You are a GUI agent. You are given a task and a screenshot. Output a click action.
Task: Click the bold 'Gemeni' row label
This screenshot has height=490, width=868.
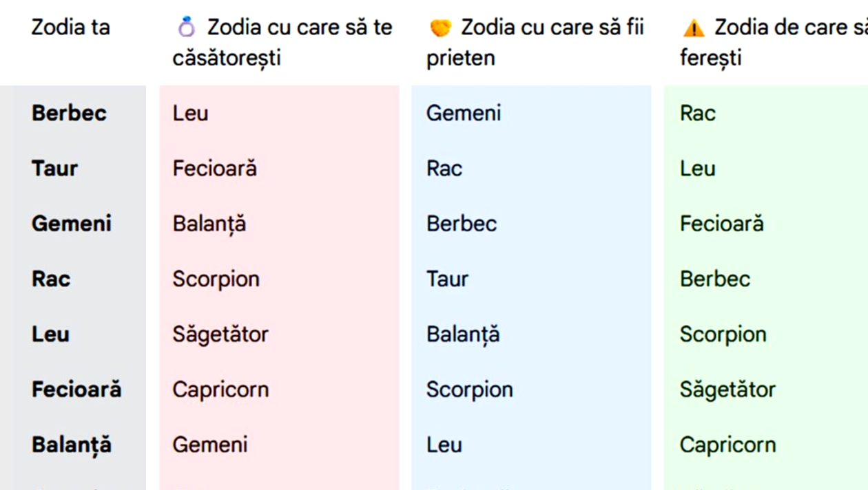[71, 224]
